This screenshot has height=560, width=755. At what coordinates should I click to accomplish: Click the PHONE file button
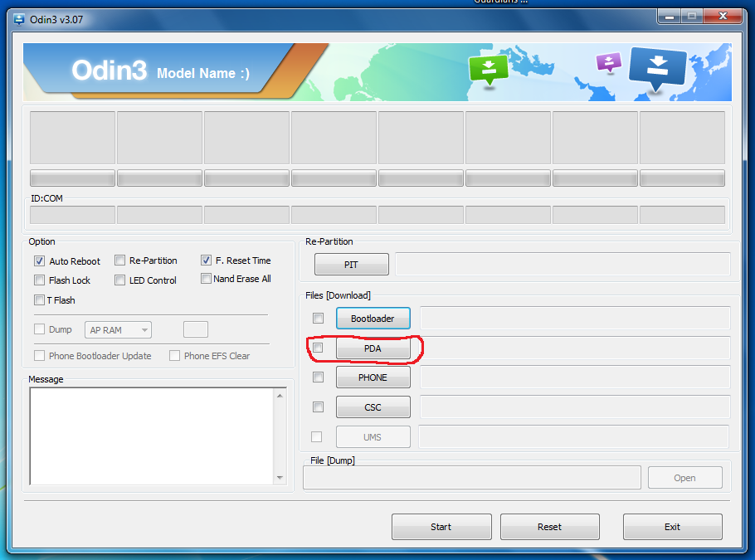373,377
